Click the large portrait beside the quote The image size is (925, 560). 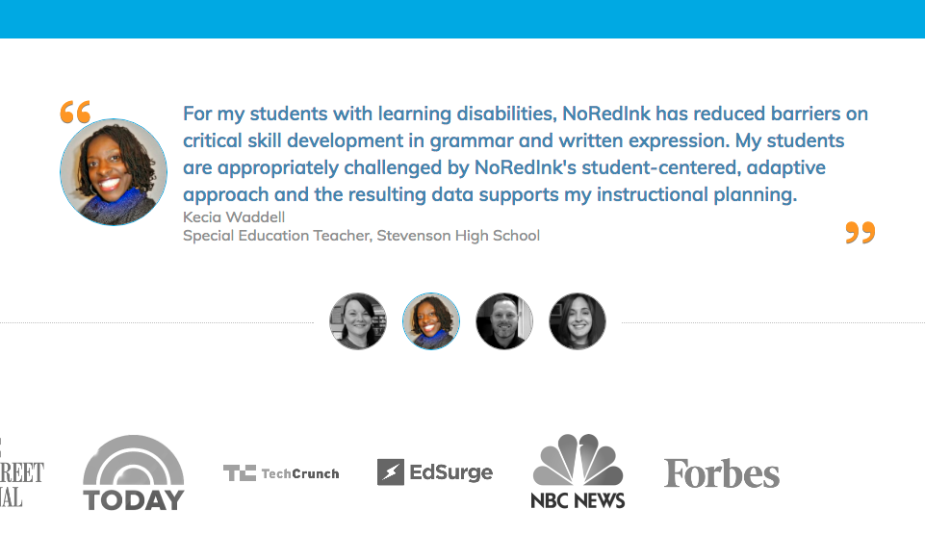coord(114,172)
